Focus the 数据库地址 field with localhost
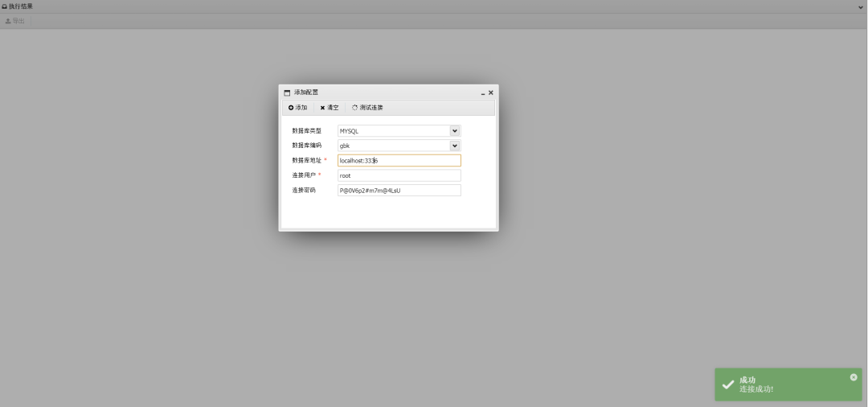Screen dimensions: 868x407 tap(399, 161)
